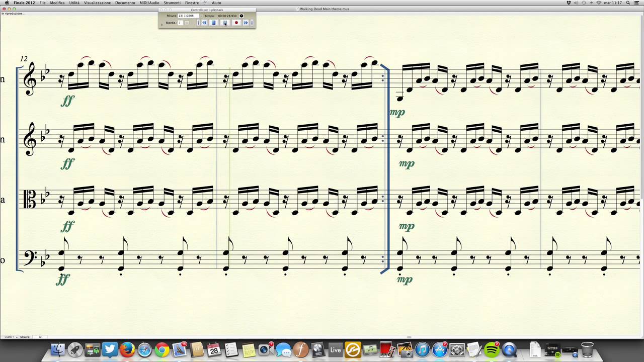Jump to end of the score

[x=252, y=23]
